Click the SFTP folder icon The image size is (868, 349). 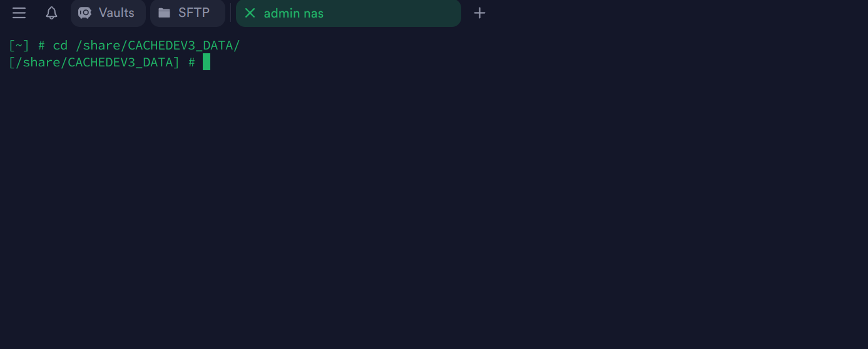(x=164, y=13)
